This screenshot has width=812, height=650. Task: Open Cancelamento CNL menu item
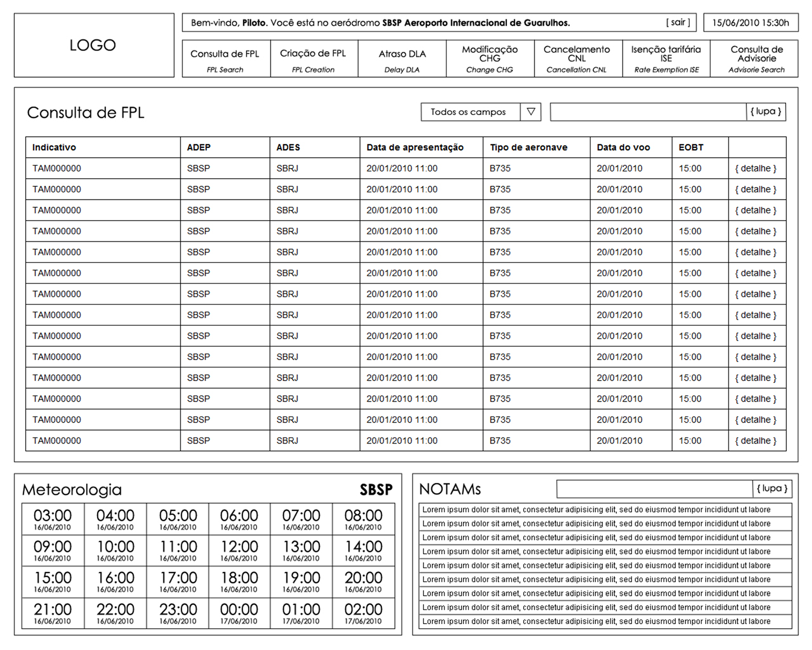tap(578, 59)
